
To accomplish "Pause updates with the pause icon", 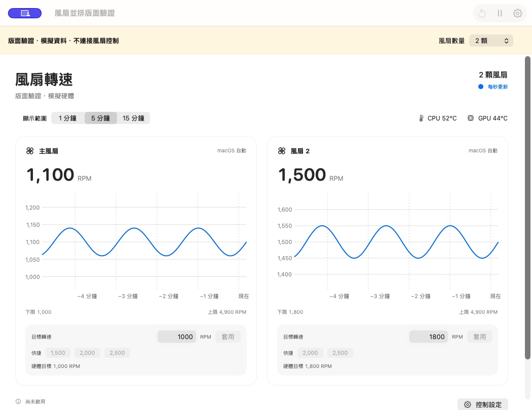I will (x=500, y=13).
